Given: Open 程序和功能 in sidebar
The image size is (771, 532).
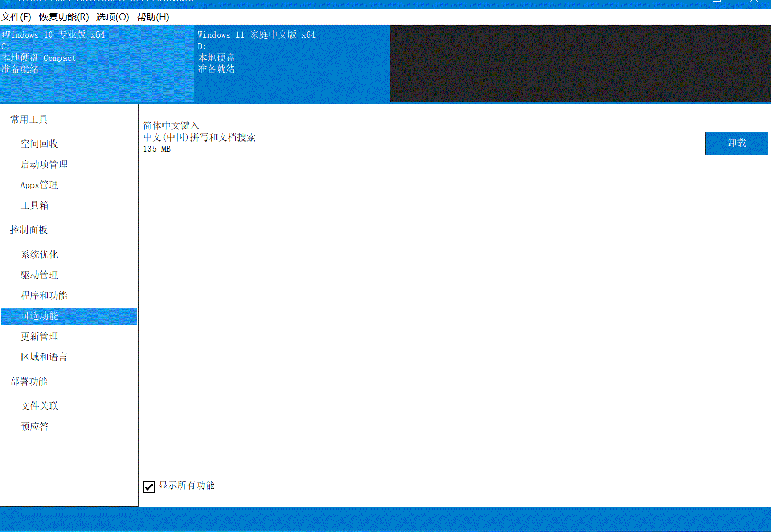Looking at the screenshot, I should tap(44, 296).
